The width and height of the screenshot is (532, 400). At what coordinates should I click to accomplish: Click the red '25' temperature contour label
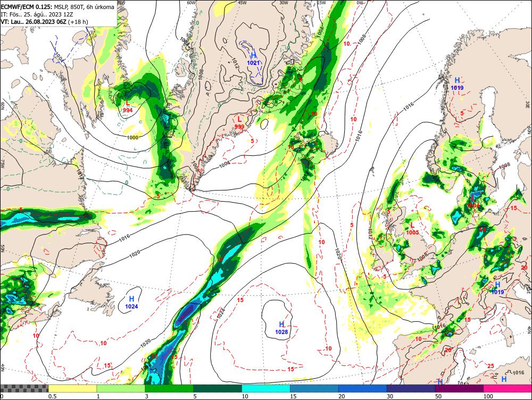491,366
